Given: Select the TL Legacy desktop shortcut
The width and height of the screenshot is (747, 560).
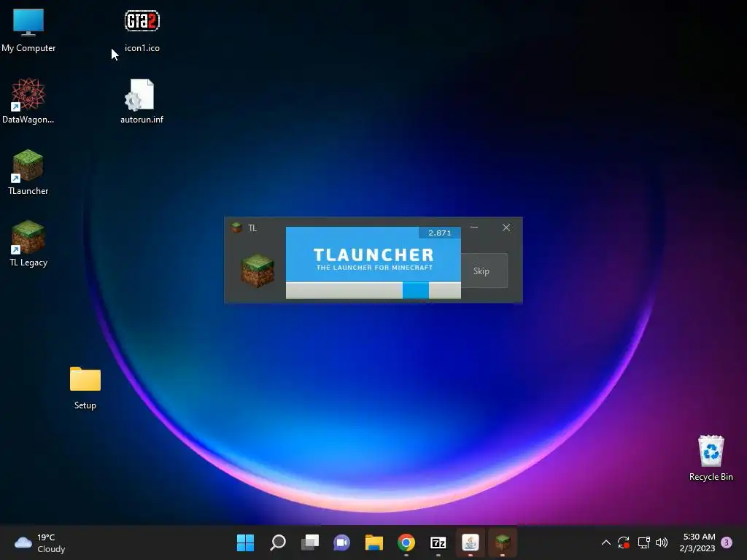Looking at the screenshot, I should (x=28, y=244).
